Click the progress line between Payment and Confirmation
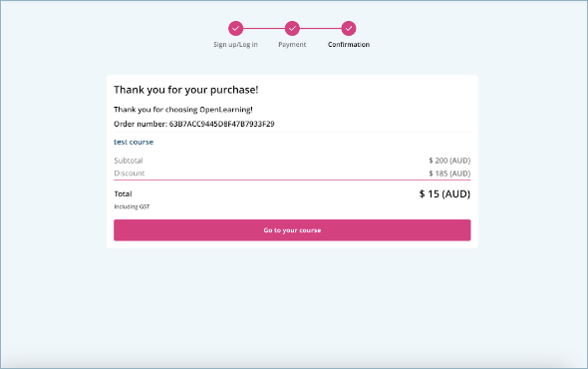Viewport: 588px width, 369px height. coord(321,29)
